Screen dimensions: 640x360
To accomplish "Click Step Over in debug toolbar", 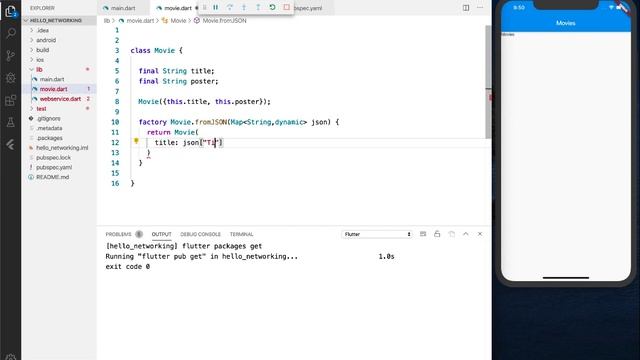I will coord(230,7).
